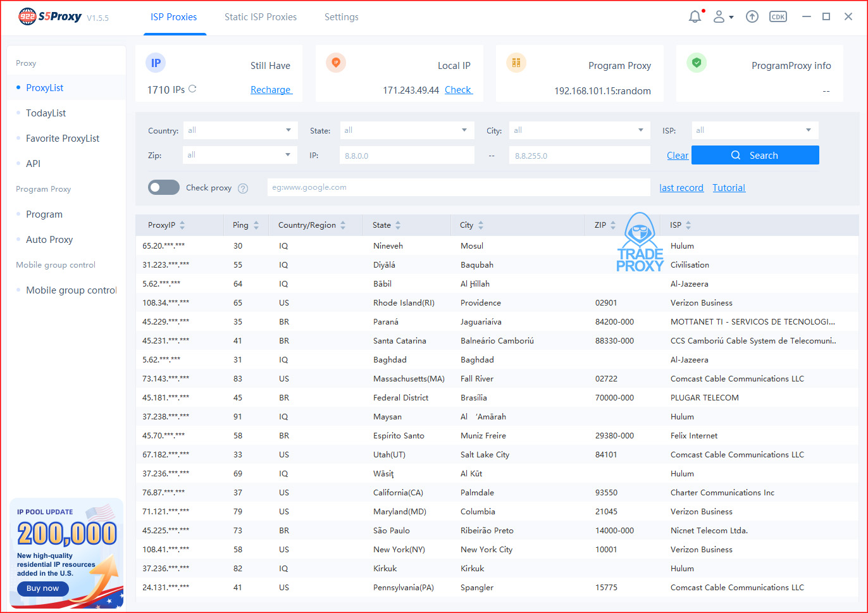Toggle the Check proxy switch

[164, 187]
